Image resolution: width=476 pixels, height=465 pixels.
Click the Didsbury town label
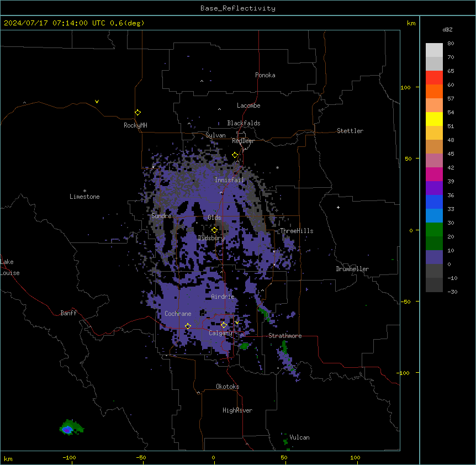point(211,238)
